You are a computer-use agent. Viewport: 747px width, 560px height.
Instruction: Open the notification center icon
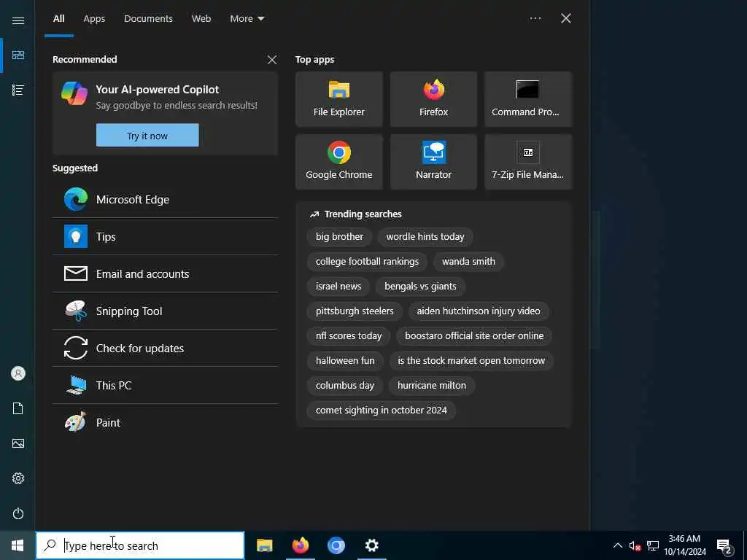click(x=724, y=545)
